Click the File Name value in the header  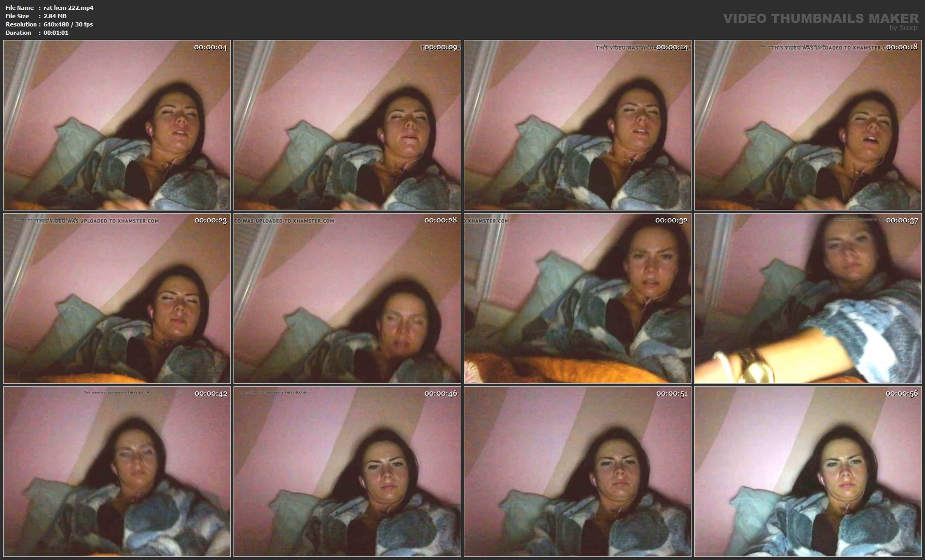point(68,8)
